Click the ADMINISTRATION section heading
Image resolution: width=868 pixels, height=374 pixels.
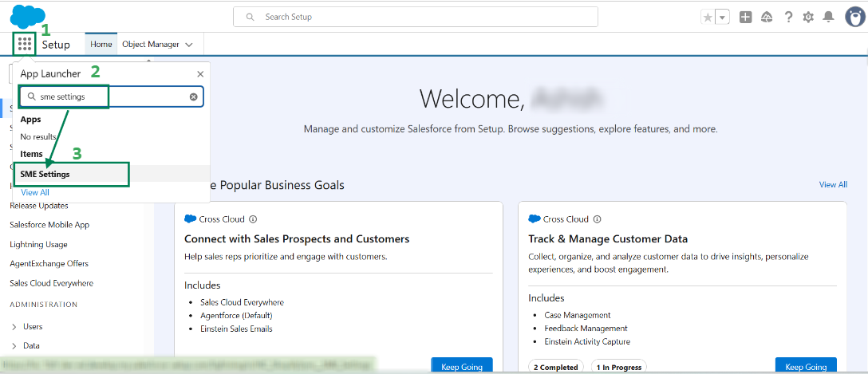(44, 305)
